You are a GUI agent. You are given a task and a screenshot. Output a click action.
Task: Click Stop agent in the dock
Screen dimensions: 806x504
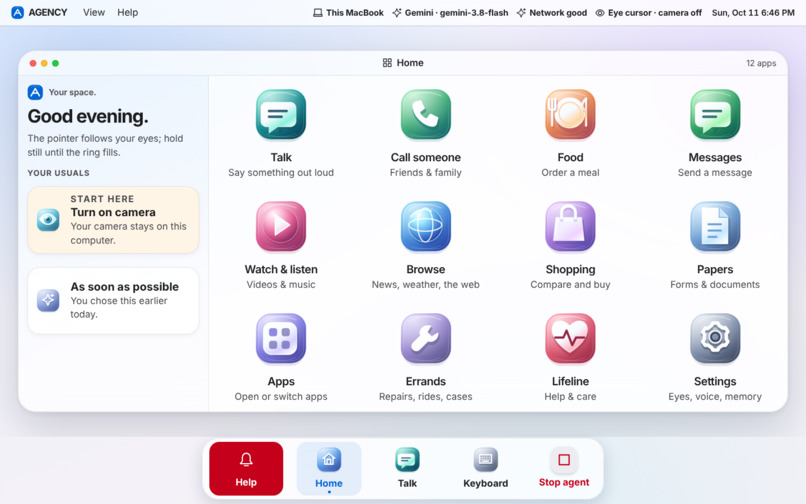pos(564,469)
